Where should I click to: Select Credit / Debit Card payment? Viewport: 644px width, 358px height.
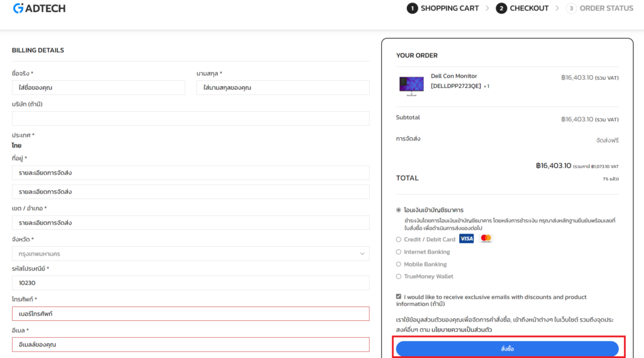(399, 239)
